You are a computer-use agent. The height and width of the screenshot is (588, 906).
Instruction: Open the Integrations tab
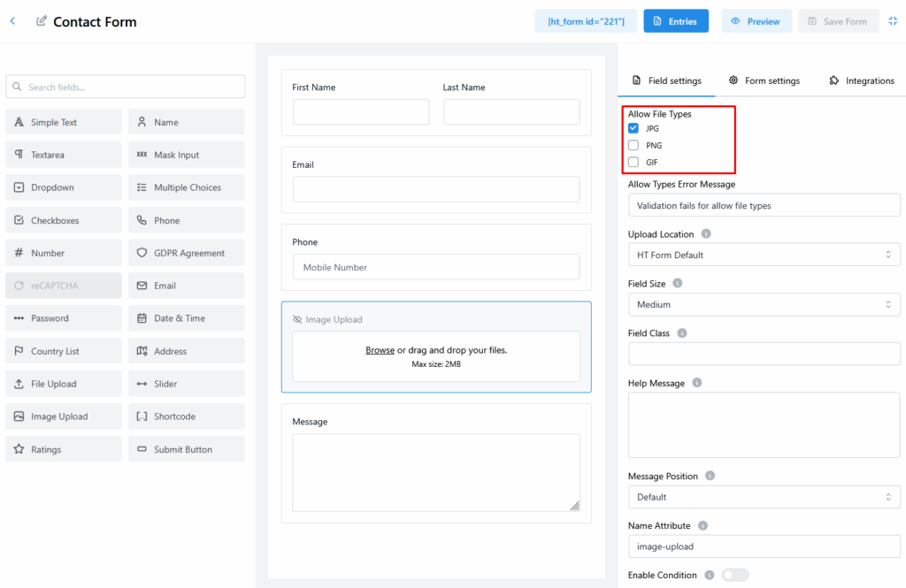861,80
